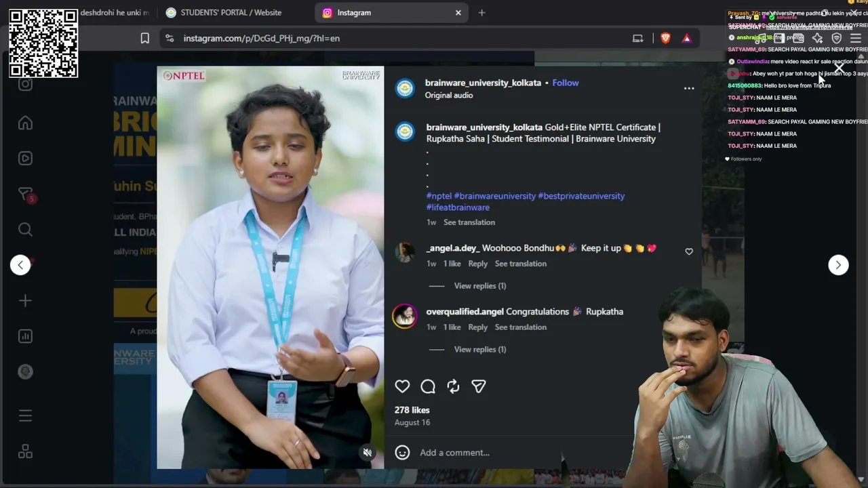The image size is (868, 488).
Task: Open _angel.a.dey_ username in comments
Action: click(x=453, y=248)
